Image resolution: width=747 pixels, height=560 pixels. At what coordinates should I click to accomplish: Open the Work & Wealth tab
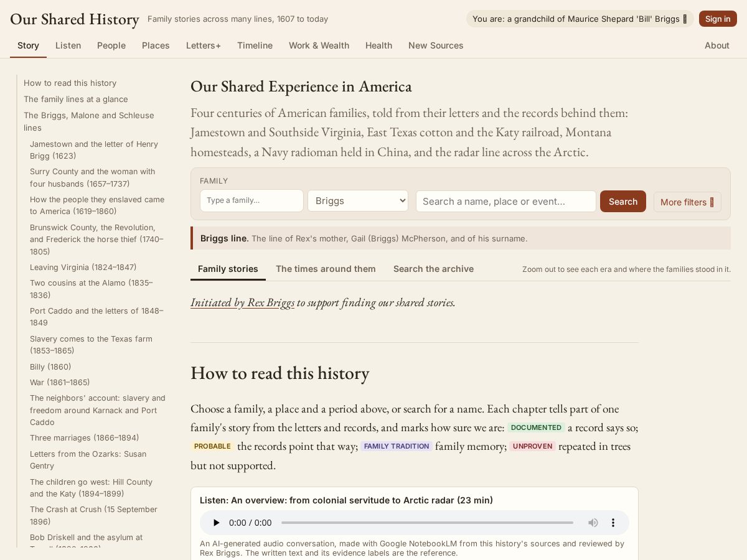319,45
